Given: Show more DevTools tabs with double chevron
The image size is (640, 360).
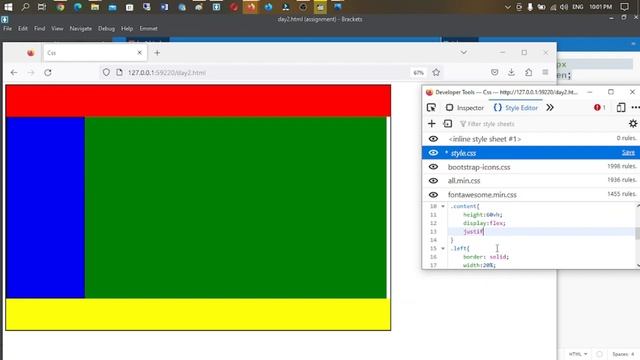Looking at the screenshot, I should tap(550, 107).
